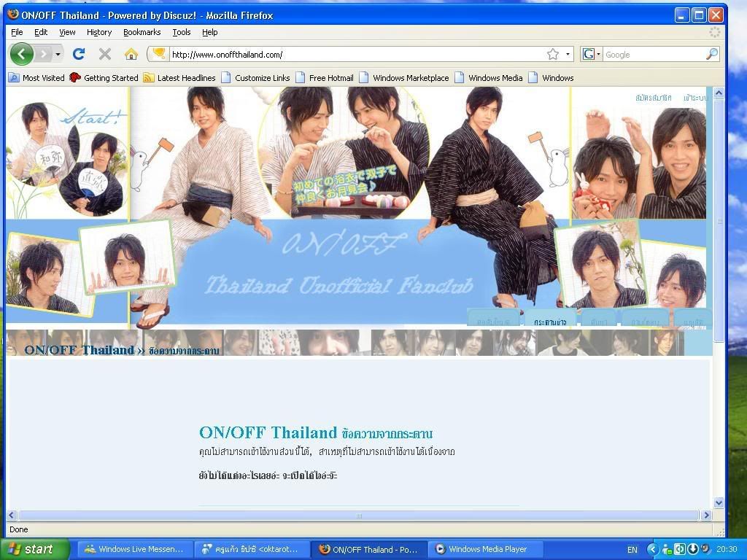Screen dimensions: 747x560
Task: Open the Getting Started bookmark
Action: (x=104, y=77)
